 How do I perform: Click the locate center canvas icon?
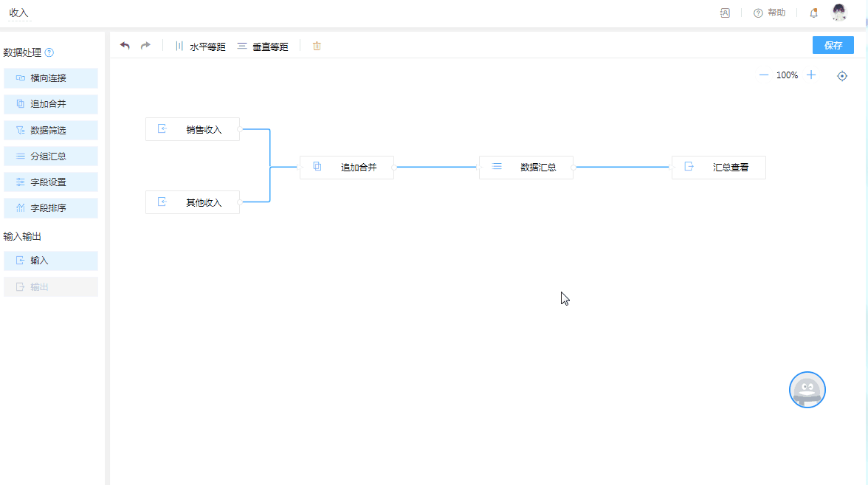point(842,75)
